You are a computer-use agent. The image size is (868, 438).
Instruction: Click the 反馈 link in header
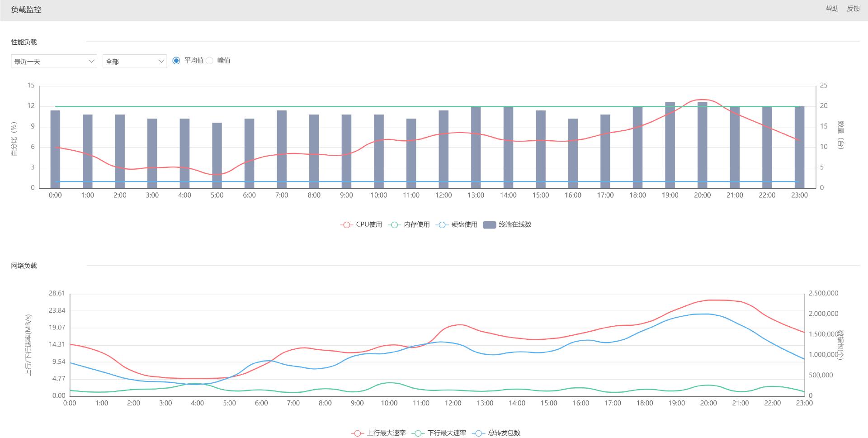click(x=853, y=9)
